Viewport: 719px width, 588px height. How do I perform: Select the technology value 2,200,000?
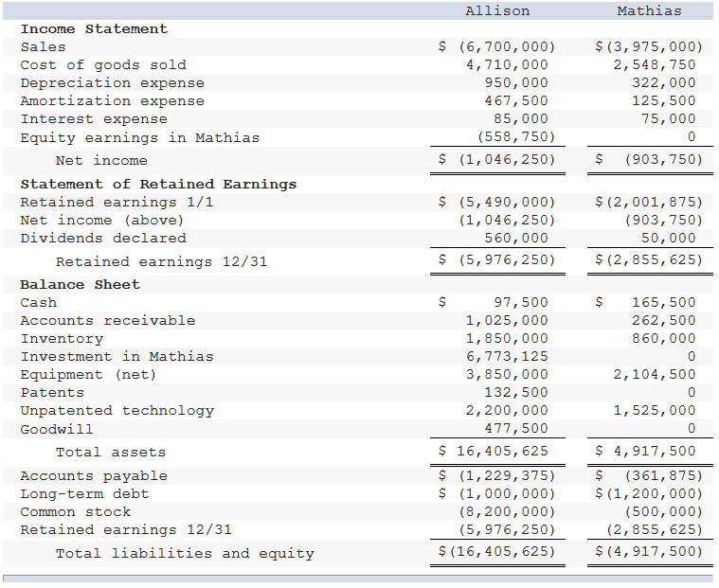pos(507,411)
